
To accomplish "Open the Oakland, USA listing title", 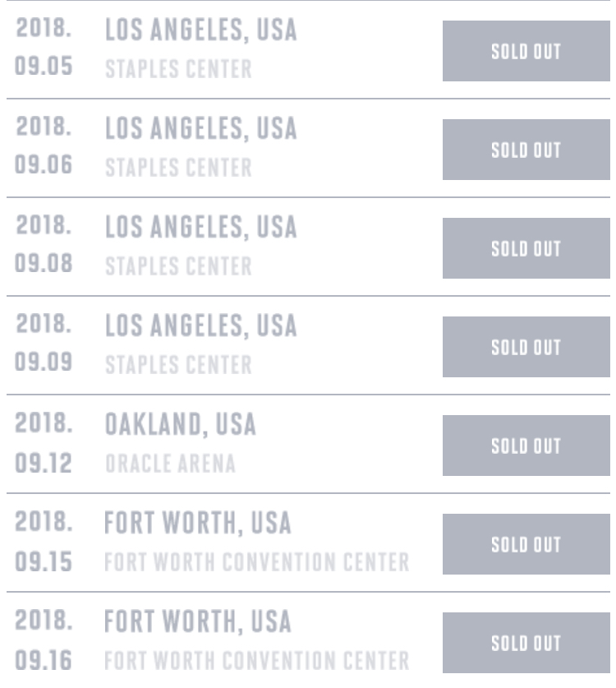I will [x=180, y=425].
